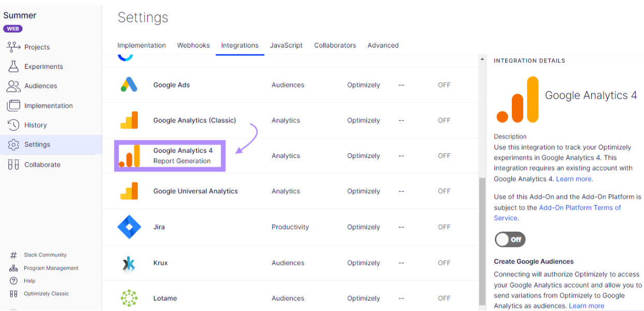Open the JavaScript tab
The height and width of the screenshot is (311, 644).
[x=286, y=46]
